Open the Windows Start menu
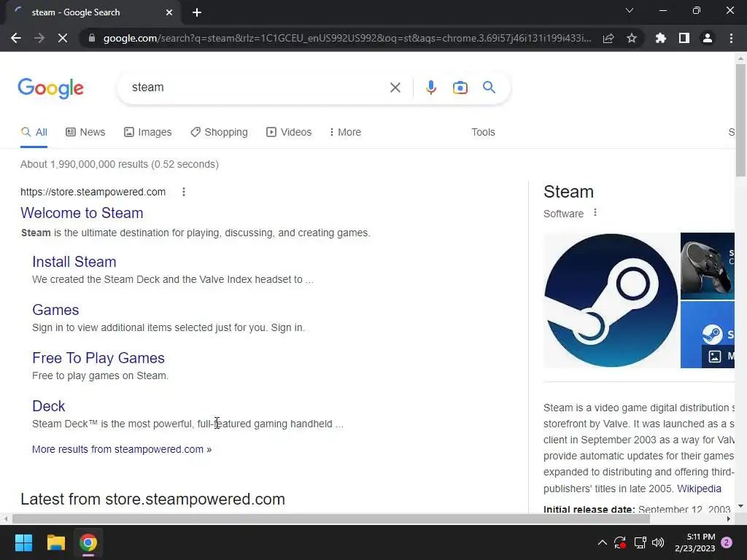The image size is (747, 560). coord(23,542)
